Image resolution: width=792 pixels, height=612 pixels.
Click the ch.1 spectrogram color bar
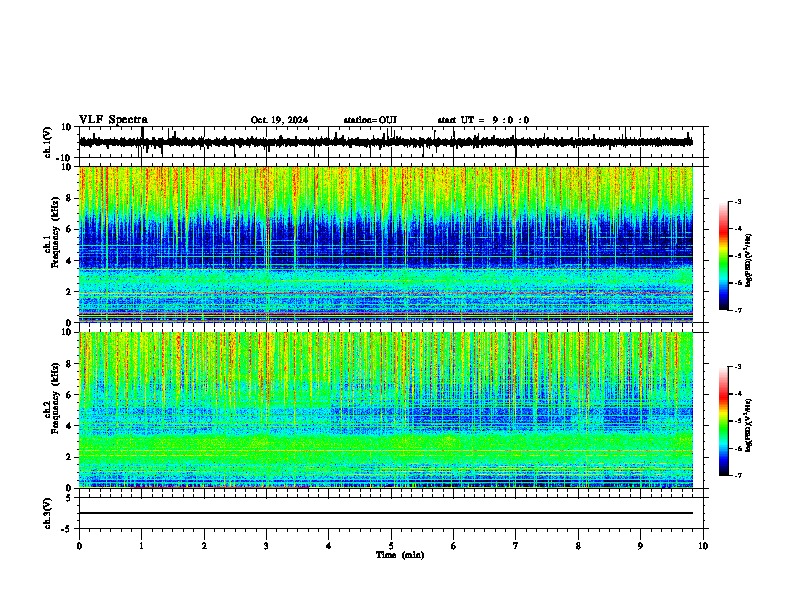pyautogui.click(x=724, y=256)
